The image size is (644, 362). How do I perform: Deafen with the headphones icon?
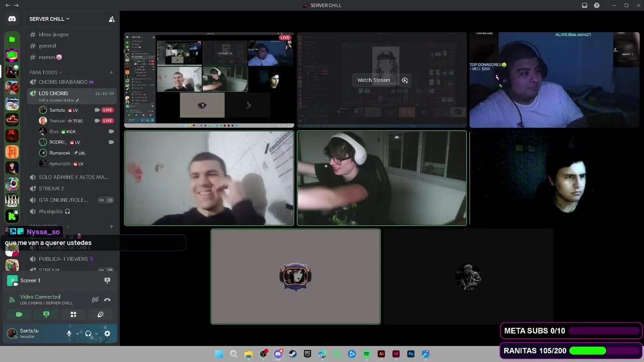point(88,333)
